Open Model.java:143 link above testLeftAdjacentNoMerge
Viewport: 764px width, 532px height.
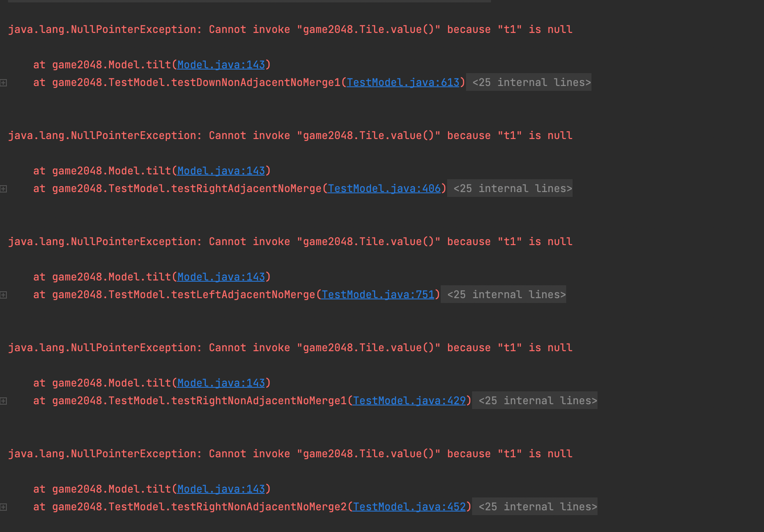[x=221, y=277]
